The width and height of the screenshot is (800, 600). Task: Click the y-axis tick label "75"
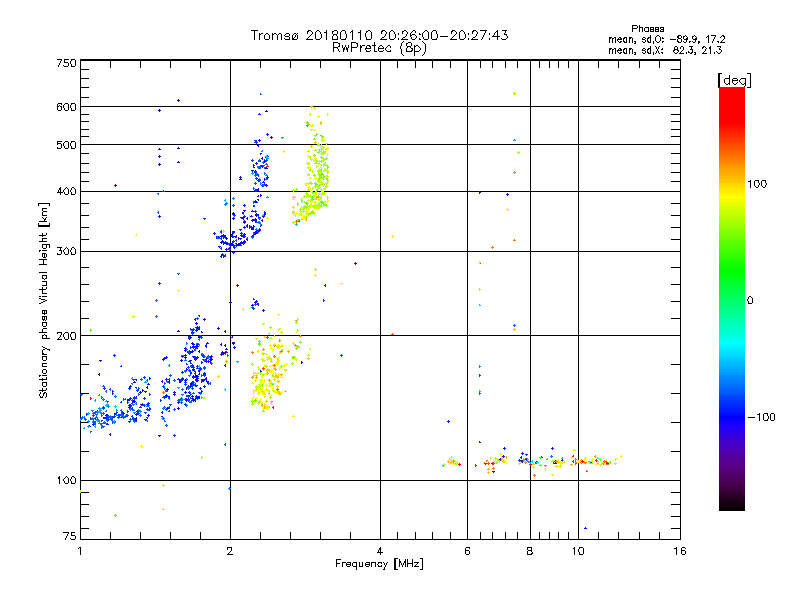70,536
